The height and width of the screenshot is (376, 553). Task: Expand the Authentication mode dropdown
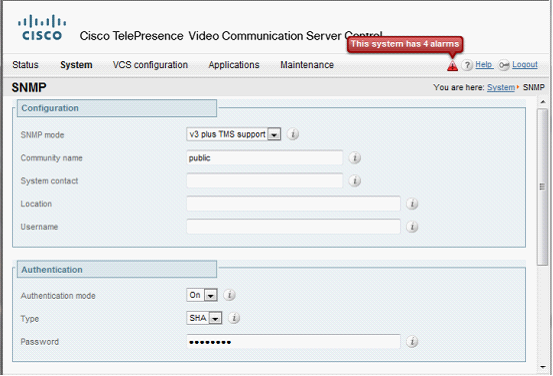coord(211,295)
